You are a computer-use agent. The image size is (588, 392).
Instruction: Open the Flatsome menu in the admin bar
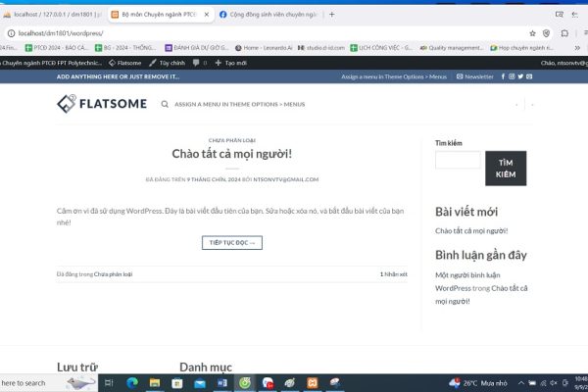pos(124,63)
